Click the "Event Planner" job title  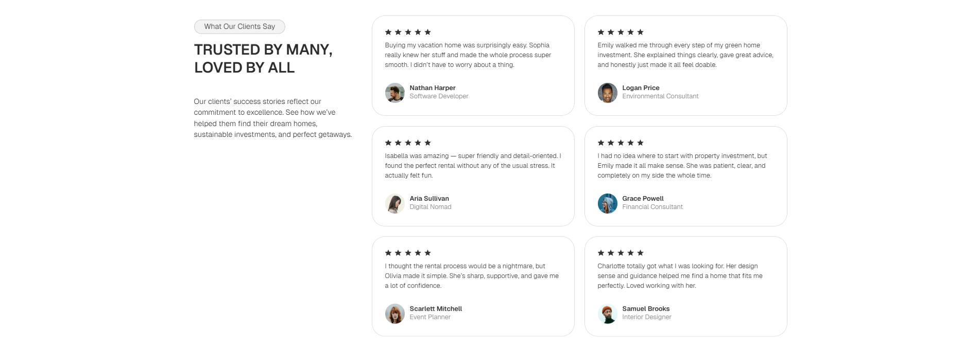(x=430, y=317)
